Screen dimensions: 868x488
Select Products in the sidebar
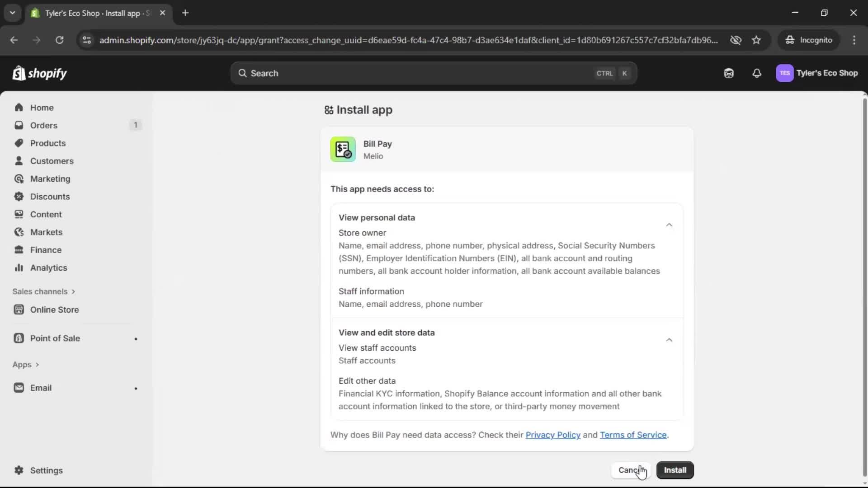point(48,143)
